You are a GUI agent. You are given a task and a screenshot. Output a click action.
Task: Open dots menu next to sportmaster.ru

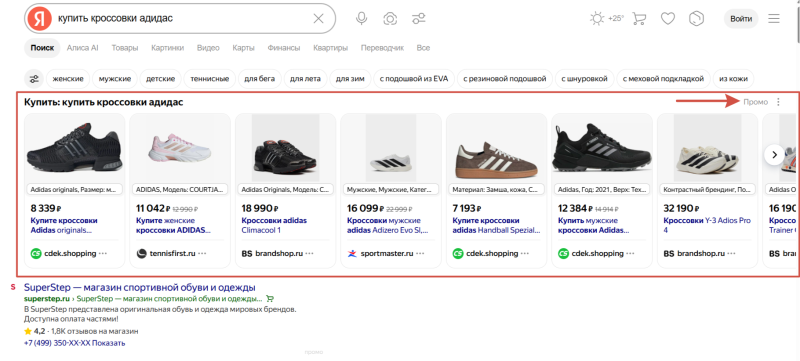tap(420, 253)
